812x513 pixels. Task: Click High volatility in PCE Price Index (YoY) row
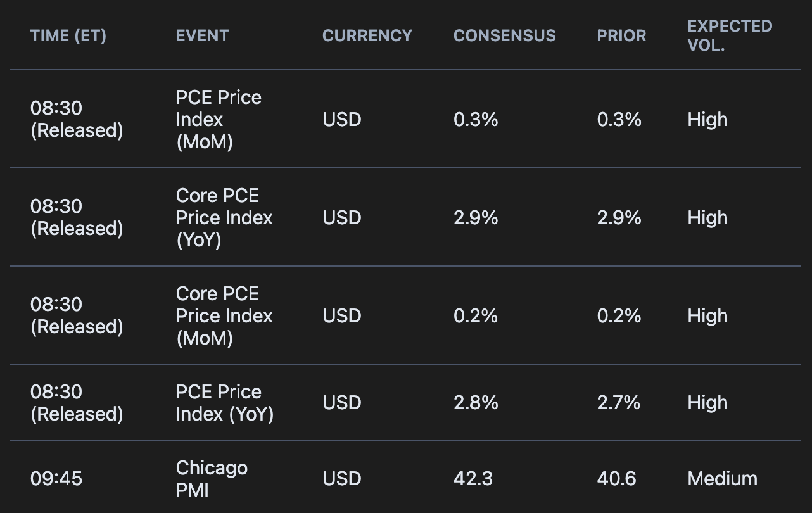click(707, 403)
